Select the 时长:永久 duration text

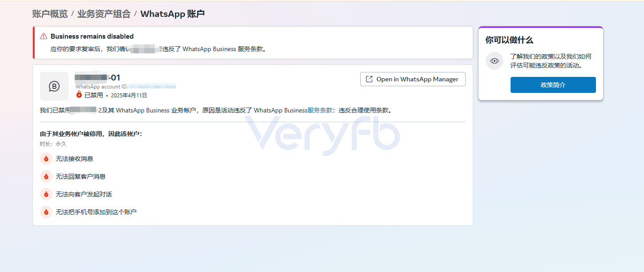[x=53, y=144]
